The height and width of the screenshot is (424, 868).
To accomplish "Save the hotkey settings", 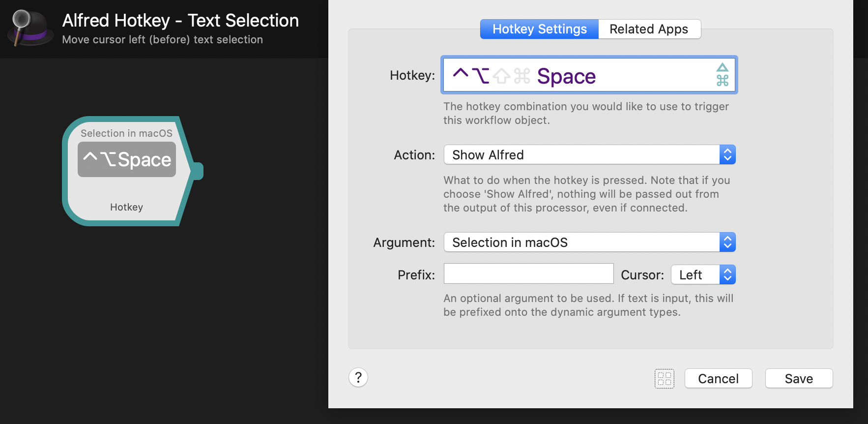I will pos(799,379).
